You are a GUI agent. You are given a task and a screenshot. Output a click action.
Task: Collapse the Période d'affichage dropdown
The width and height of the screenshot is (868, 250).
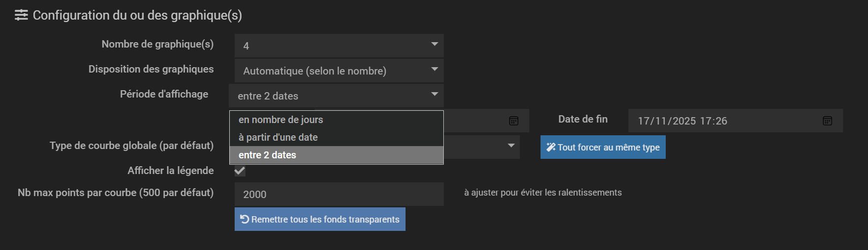[336, 96]
